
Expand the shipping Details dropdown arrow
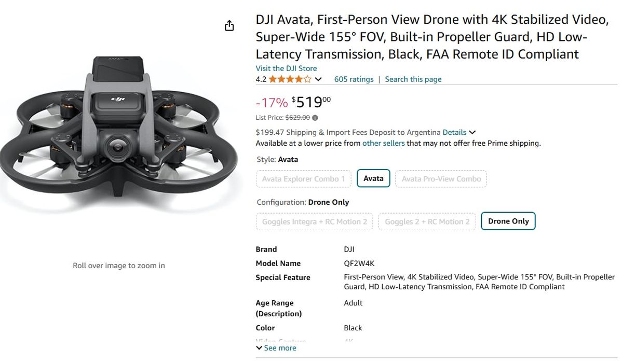(x=472, y=133)
